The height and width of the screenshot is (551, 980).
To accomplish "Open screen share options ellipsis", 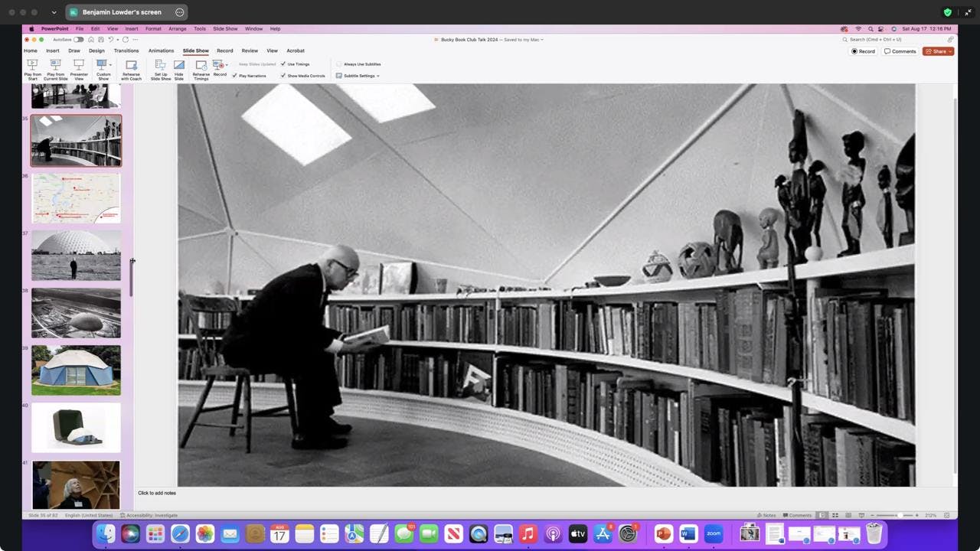I will [179, 12].
